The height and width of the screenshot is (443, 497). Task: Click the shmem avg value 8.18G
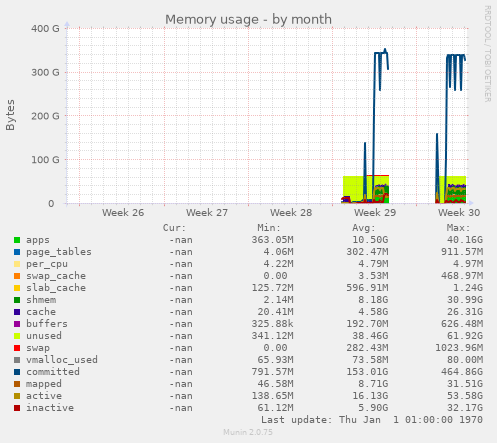[373, 300]
